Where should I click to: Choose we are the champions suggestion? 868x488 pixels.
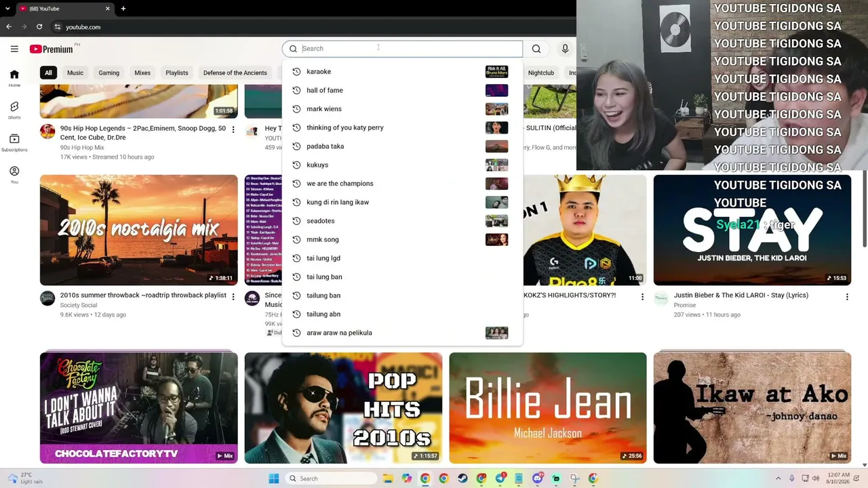click(402, 184)
